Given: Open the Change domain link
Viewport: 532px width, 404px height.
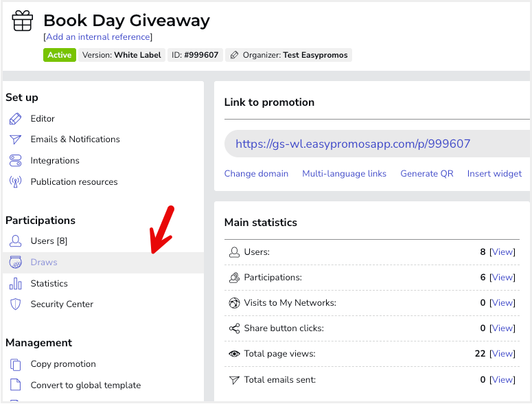Looking at the screenshot, I should point(256,173).
